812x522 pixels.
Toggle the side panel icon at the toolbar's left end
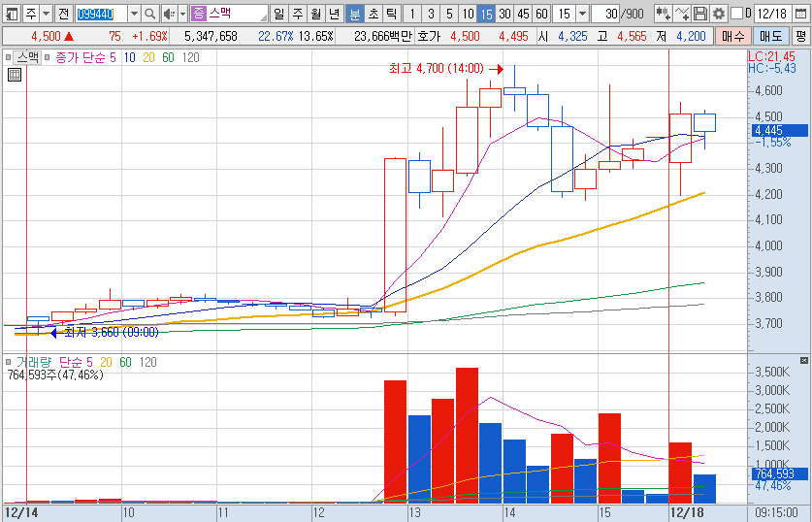pyautogui.click(x=12, y=14)
